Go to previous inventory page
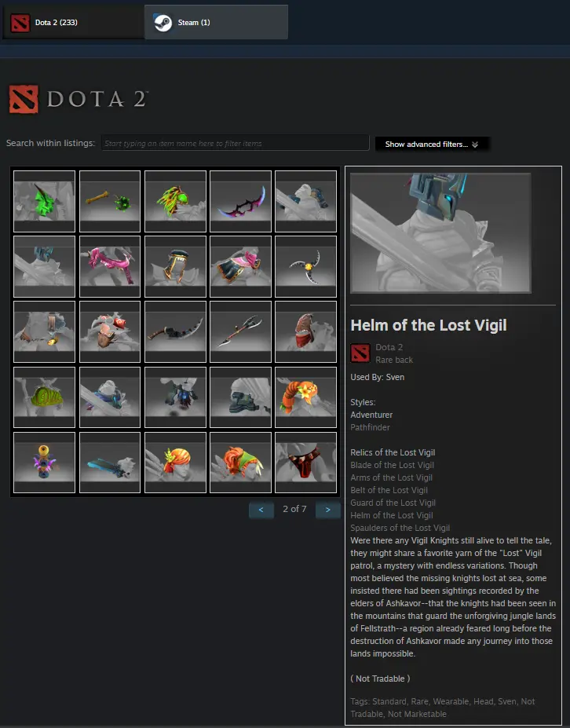The image size is (570, 728). click(261, 510)
